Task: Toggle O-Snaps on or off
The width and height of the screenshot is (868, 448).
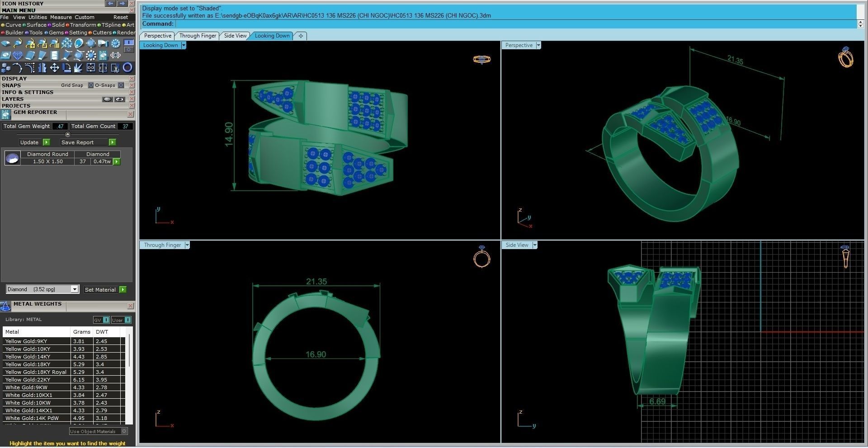Action: [121, 85]
